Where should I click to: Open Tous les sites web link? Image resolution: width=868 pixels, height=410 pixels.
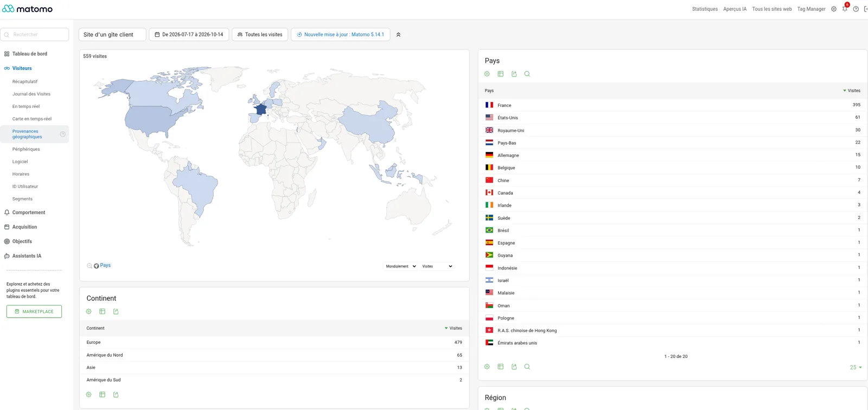tap(771, 9)
